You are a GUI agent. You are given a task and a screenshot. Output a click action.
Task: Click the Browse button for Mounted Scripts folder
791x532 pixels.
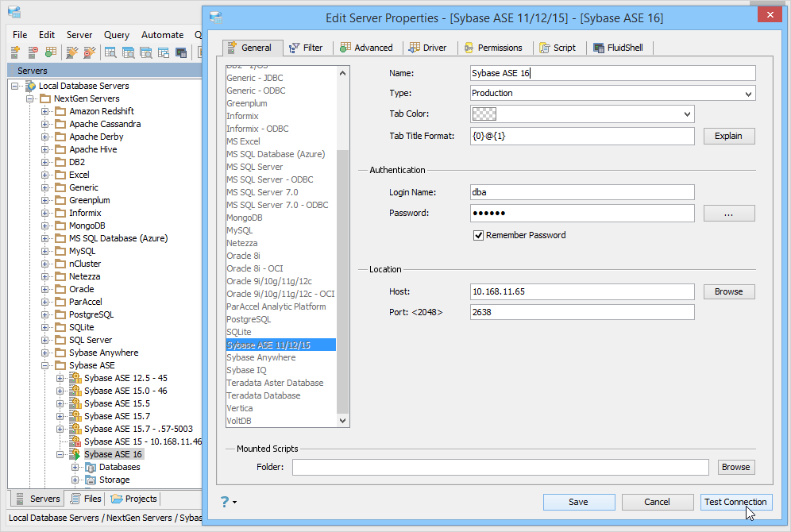(736, 468)
